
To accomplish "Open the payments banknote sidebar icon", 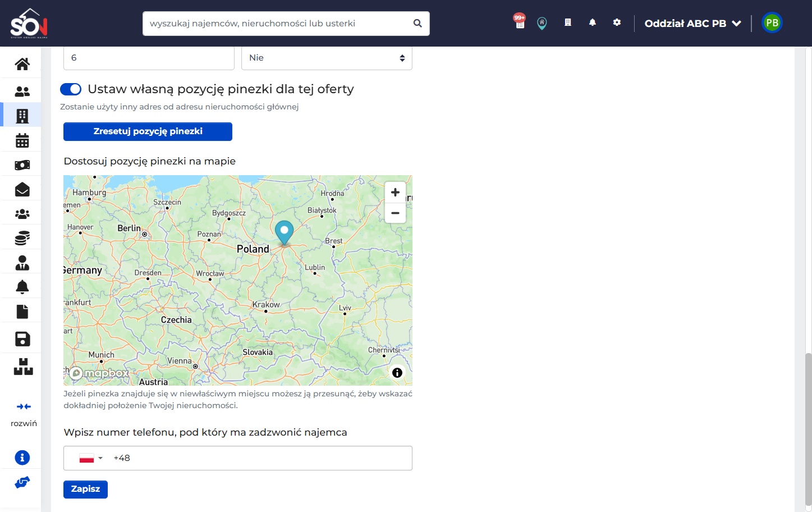I will click(x=22, y=165).
